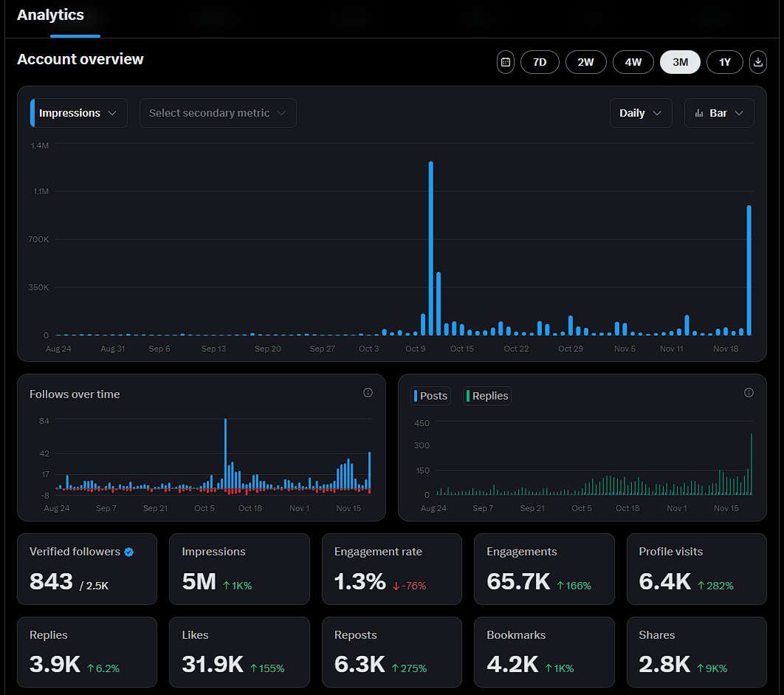Open the Verified followers card
This screenshot has height=695, width=784.
coord(87,569)
